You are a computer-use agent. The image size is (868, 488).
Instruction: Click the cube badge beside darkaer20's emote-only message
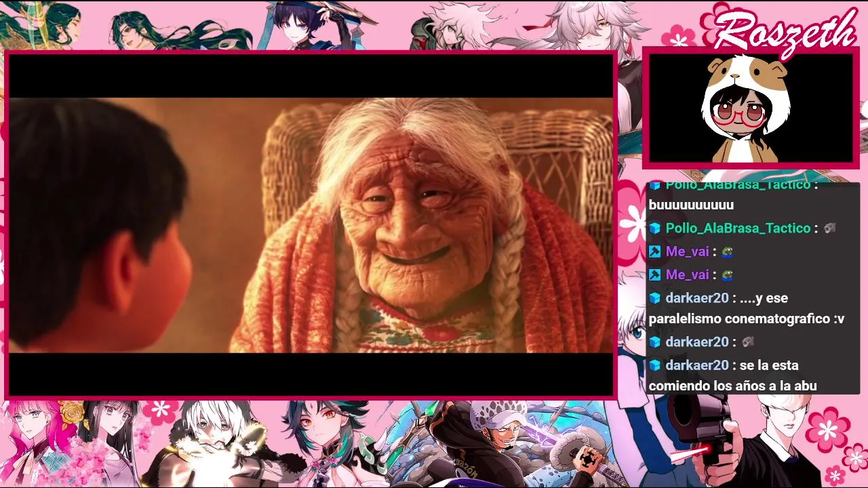click(654, 342)
